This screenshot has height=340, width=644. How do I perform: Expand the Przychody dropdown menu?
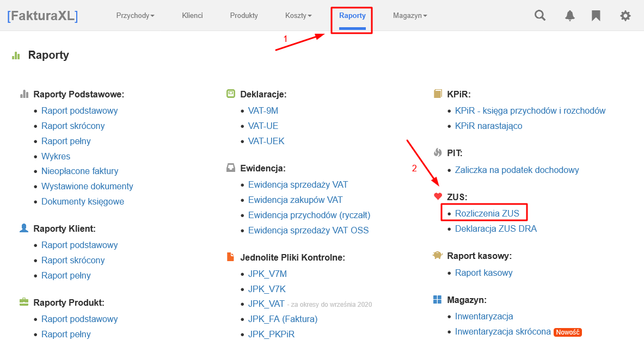click(135, 16)
